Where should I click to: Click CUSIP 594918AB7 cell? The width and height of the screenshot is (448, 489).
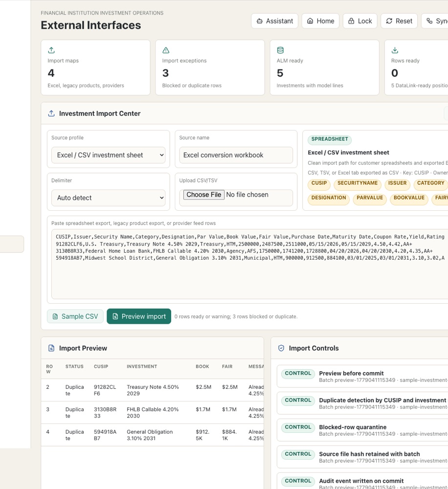pyautogui.click(x=105, y=435)
